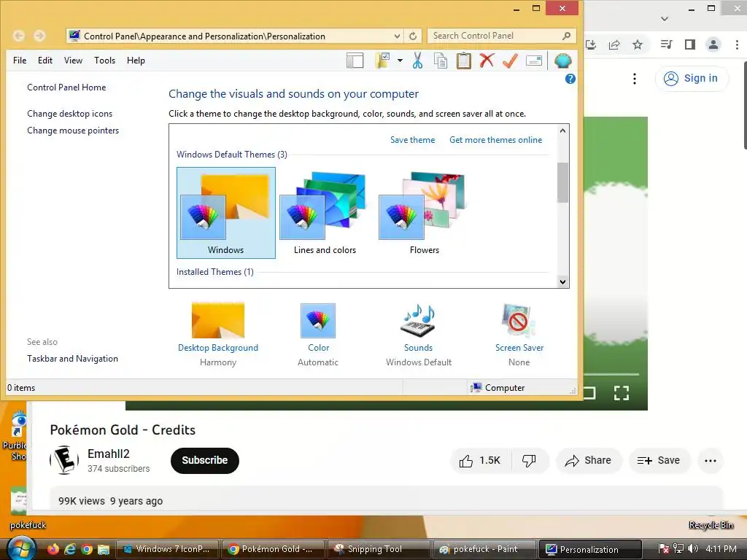Screen dimensions: 747x560
Task: Open Chrome media controls icon
Action: [666, 44]
